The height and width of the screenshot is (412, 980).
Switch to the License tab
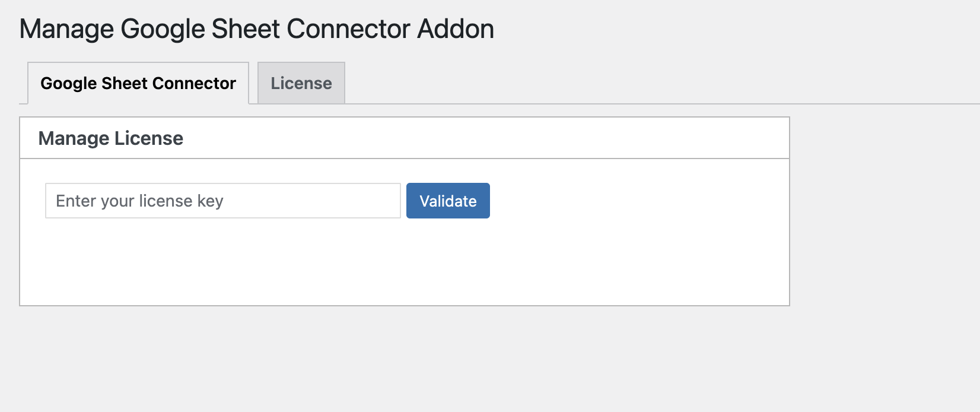[x=301, y=83]
